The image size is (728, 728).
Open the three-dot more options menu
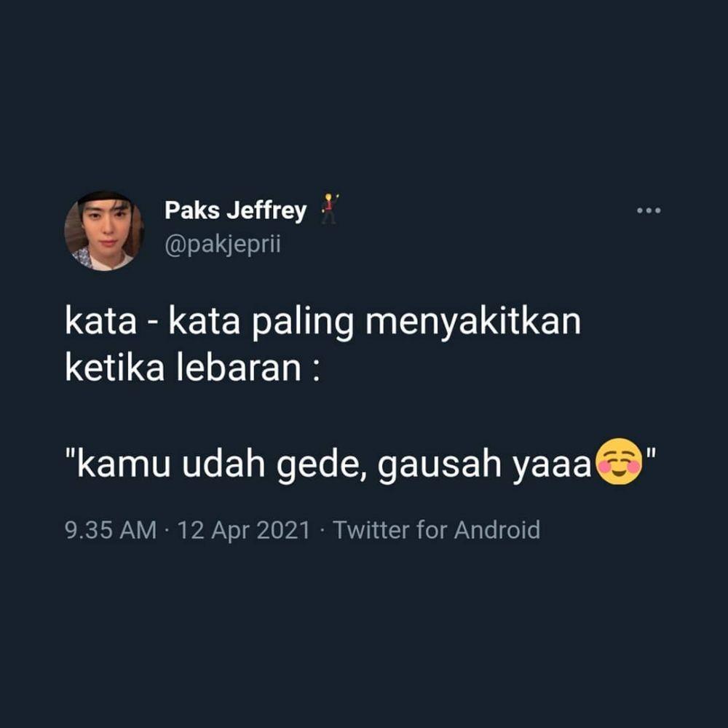coord(649,211)
